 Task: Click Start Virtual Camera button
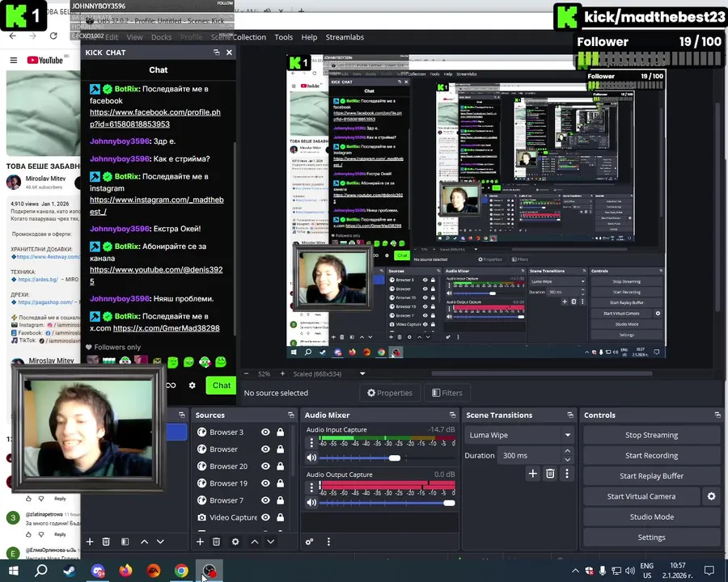pos(641,496)
